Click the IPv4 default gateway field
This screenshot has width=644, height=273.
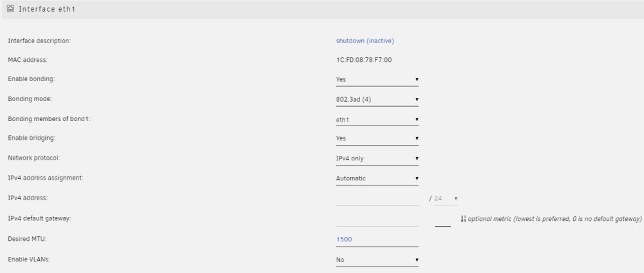point(377,220)
